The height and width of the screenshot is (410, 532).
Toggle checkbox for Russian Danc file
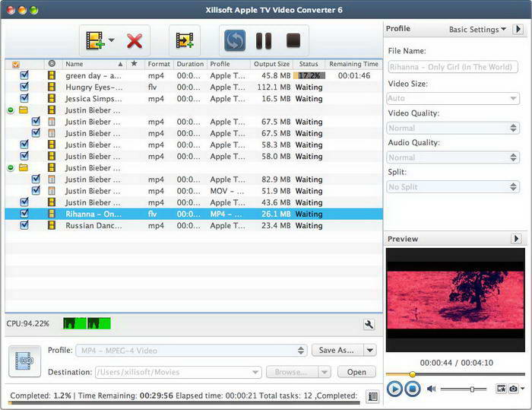pyautogui.click(x=24, y=226)
